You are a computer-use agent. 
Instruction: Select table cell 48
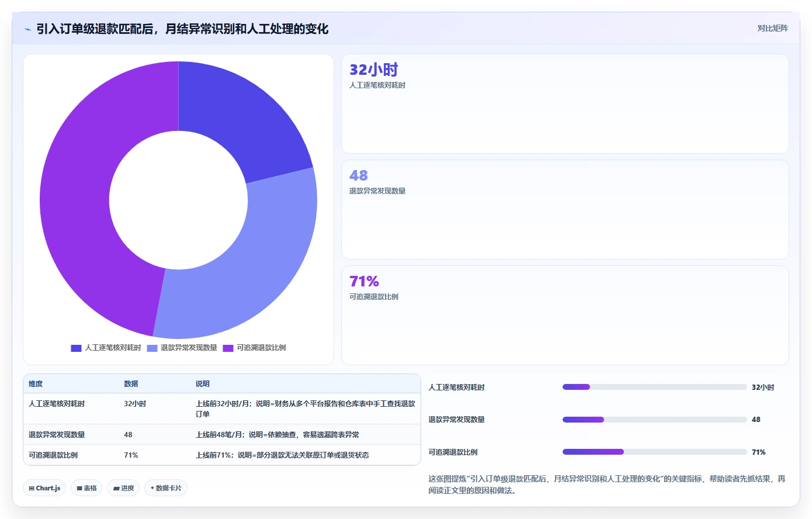coord(128,435)
